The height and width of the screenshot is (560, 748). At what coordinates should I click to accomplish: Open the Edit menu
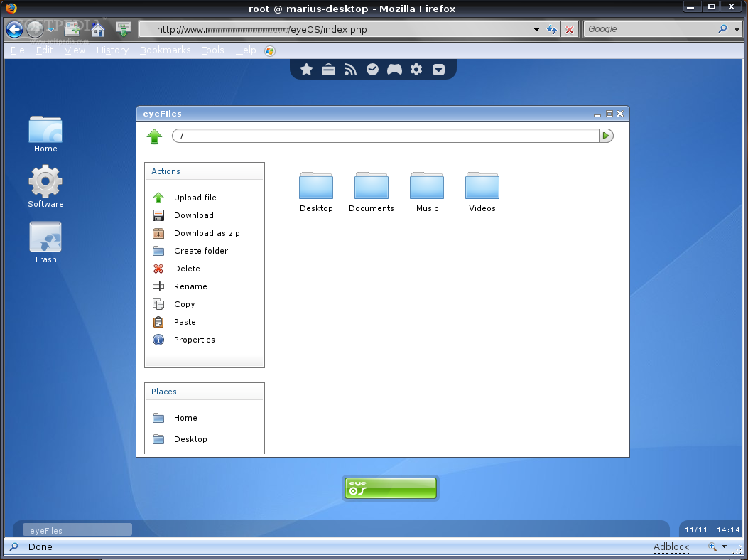[44, 50]
